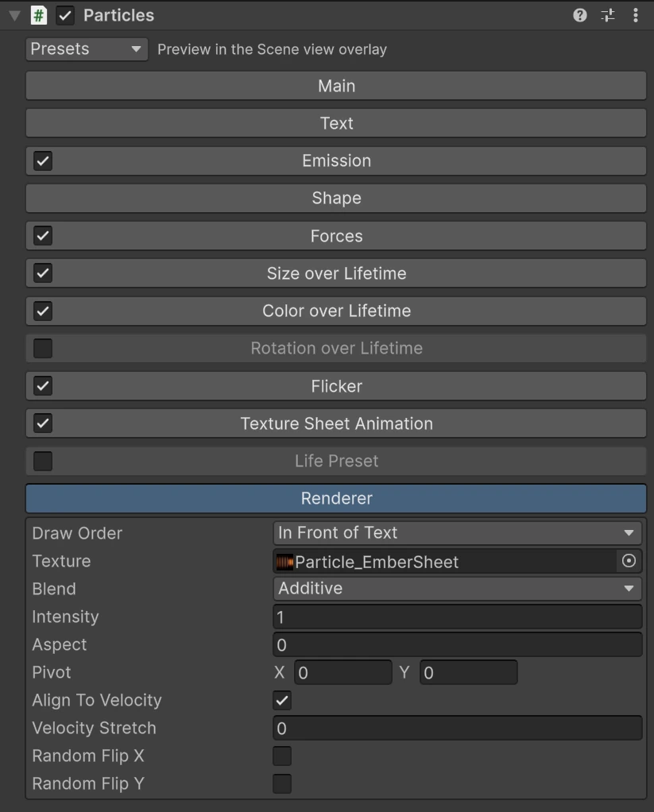Click the Pivot property label

pos(52,672)
